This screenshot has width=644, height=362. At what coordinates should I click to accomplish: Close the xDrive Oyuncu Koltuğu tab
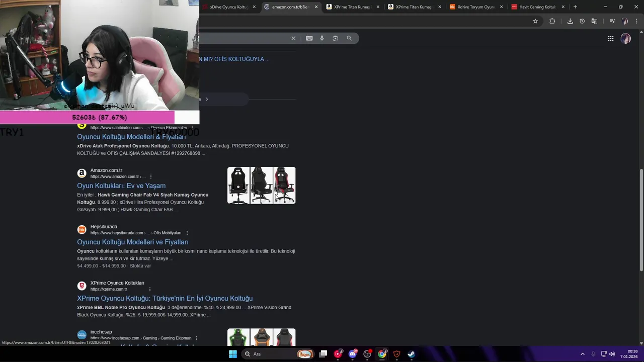[x=254, y=7]
